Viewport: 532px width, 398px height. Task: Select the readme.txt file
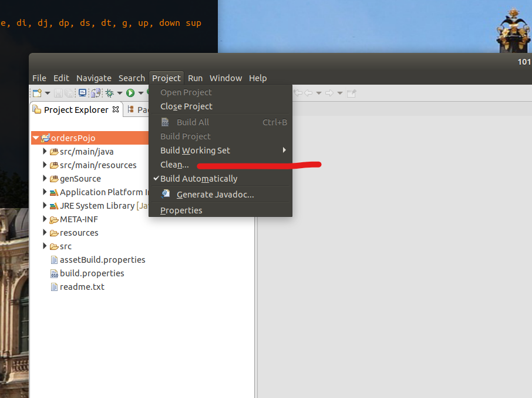tap(82, 287)
